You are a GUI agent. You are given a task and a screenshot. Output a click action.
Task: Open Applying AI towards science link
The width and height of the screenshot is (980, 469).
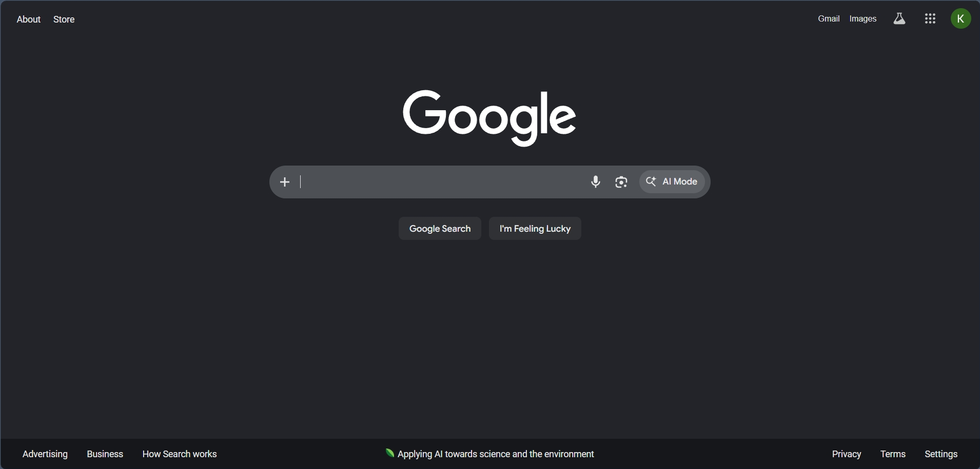click(x=496, y=454)
